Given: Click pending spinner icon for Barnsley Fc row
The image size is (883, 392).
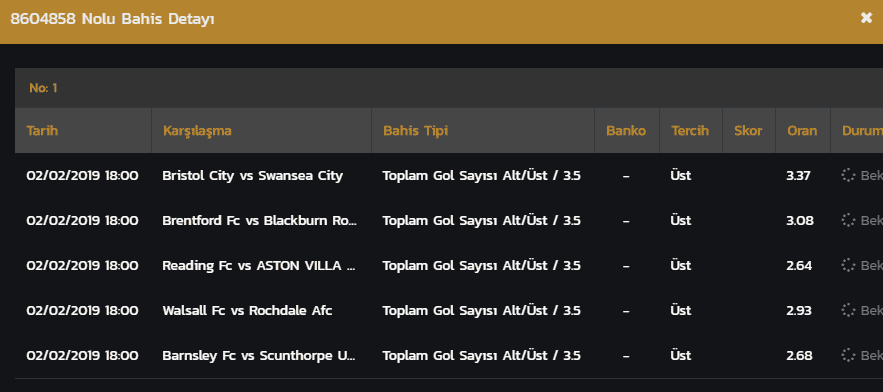Looking at the screenshot, I should [848, 355].
